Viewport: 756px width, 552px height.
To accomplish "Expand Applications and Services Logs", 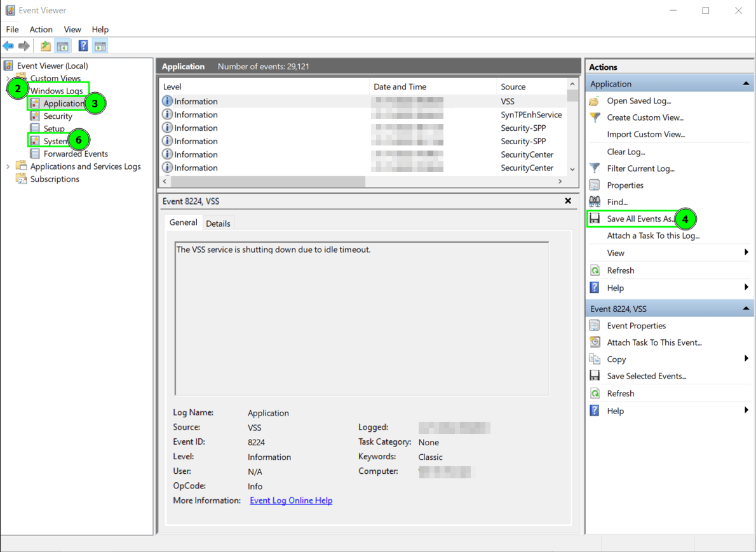I will click(x=7, y=166).
